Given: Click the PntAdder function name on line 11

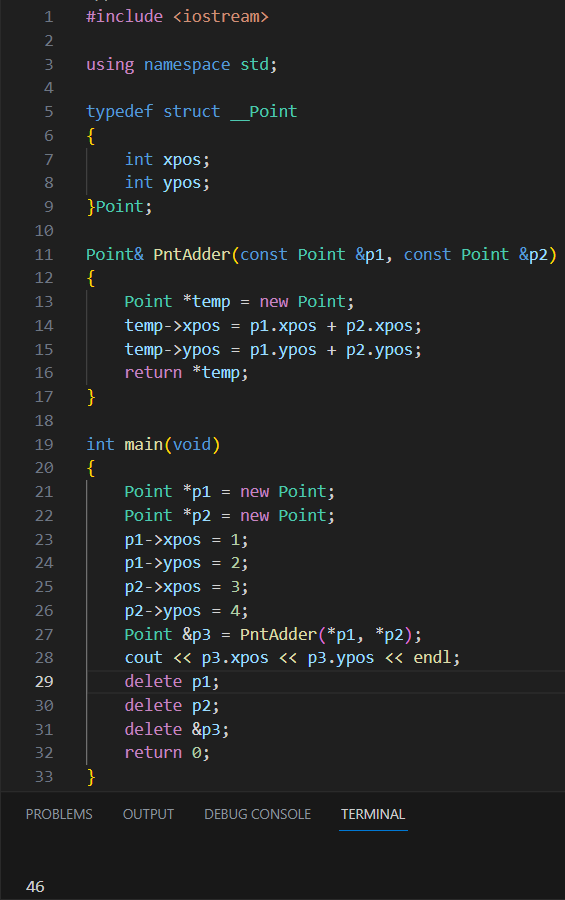Looking at the screenshot, I should (x=192, y=254).
